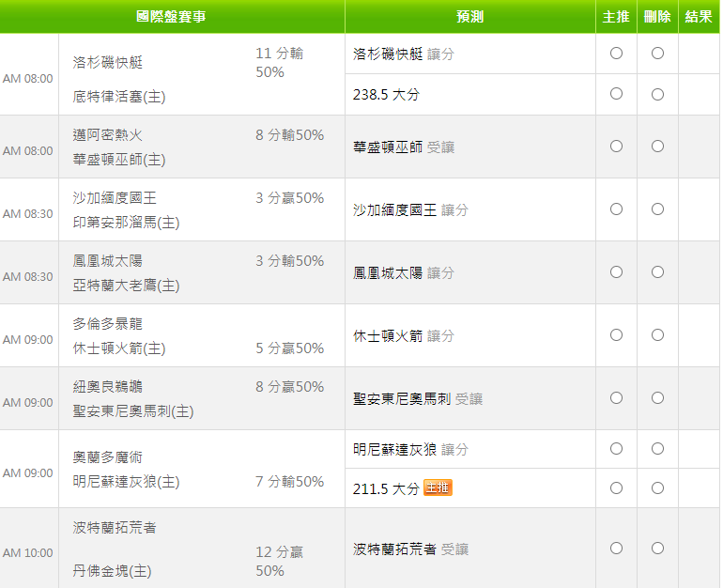Click the 預測 column header
723x588 pixels.
pos(469,17)
